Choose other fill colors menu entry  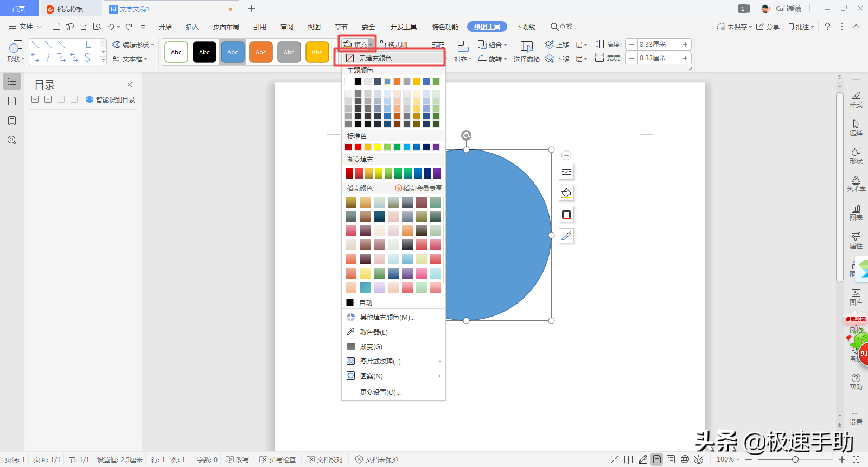[x=393, y=317]
